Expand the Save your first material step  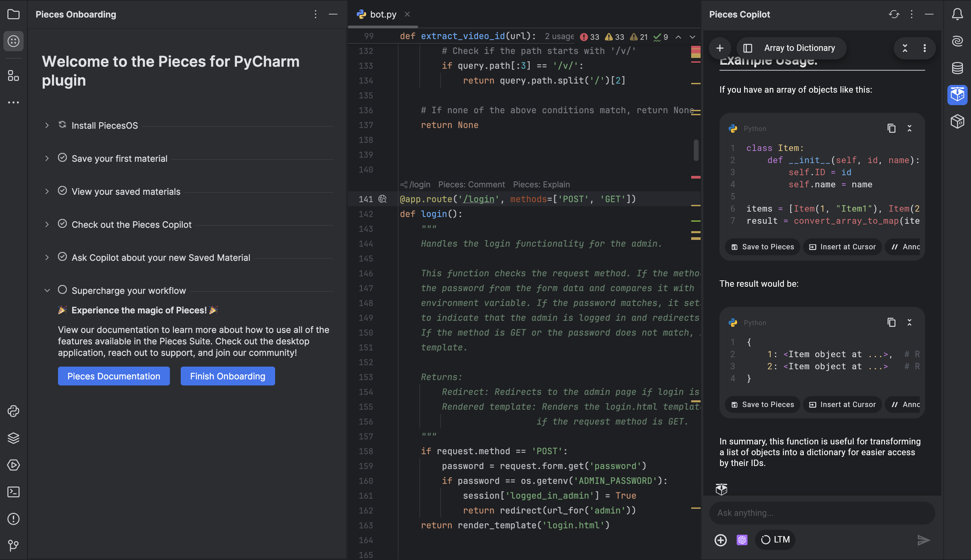pyautogui.click(x=47, y=158)
